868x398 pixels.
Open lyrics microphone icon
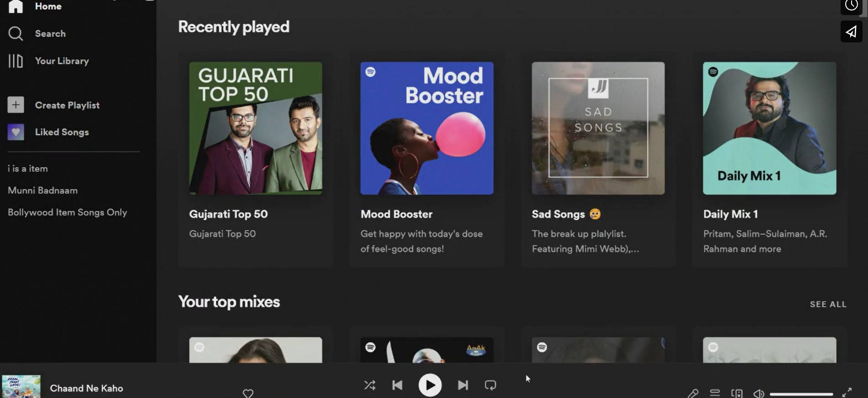pos(693,393)
